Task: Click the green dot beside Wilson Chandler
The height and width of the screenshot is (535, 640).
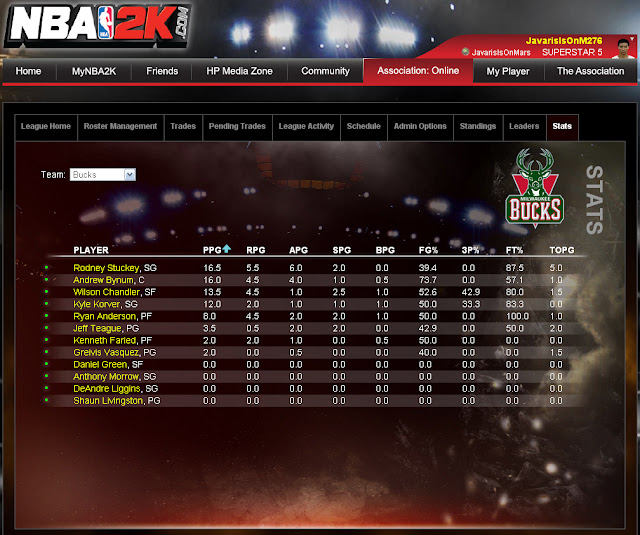Action: click(47, 291)
